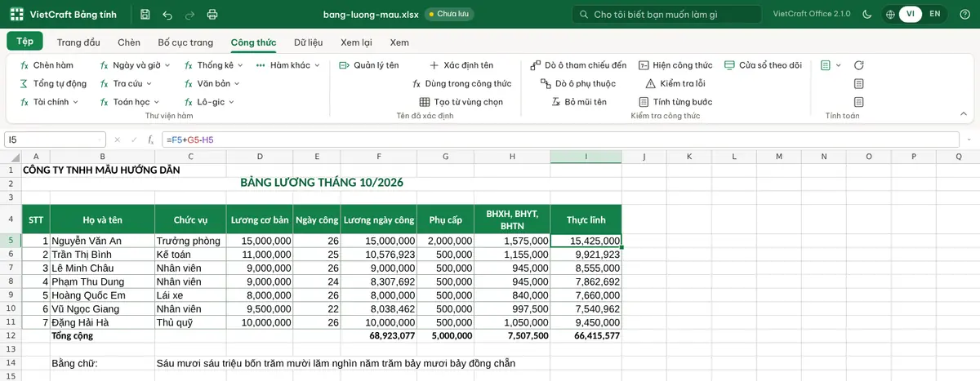
Task: Open the Thống kê functions dropdown
Action: click(x=215, y=65)
